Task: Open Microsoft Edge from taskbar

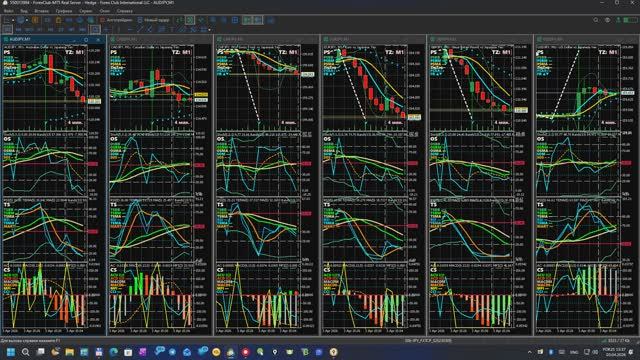Action: click(x=113, y=352)
